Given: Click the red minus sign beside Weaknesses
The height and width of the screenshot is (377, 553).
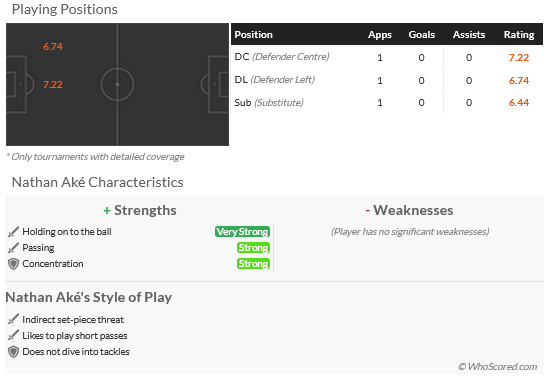Looking at the screenshot, I should pos(367,211).
